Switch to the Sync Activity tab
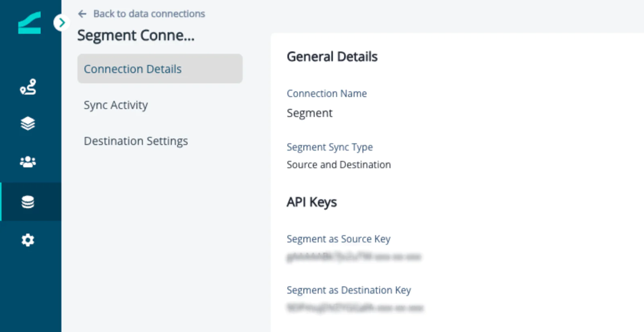 (116, 105)
